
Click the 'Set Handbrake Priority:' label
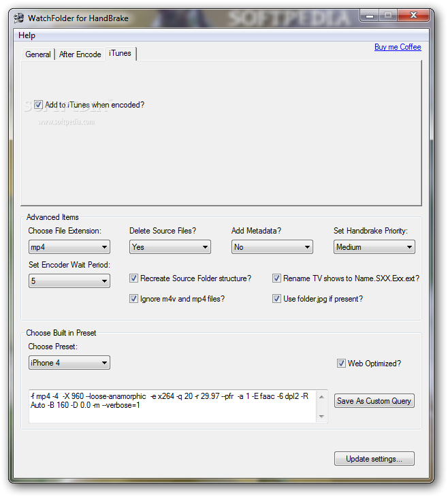(x=370, y=231)
